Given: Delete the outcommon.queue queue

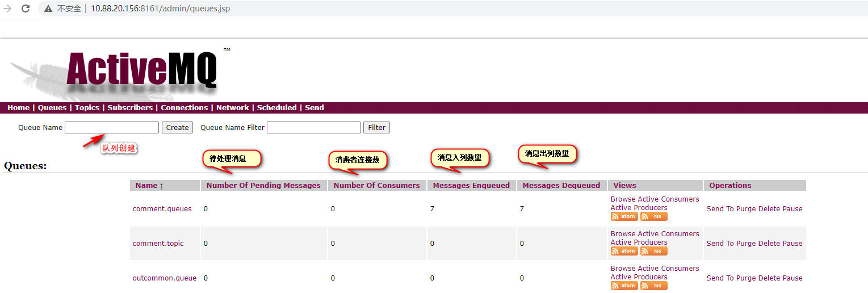Looking at the screenshot, I should tap(769, 278).
